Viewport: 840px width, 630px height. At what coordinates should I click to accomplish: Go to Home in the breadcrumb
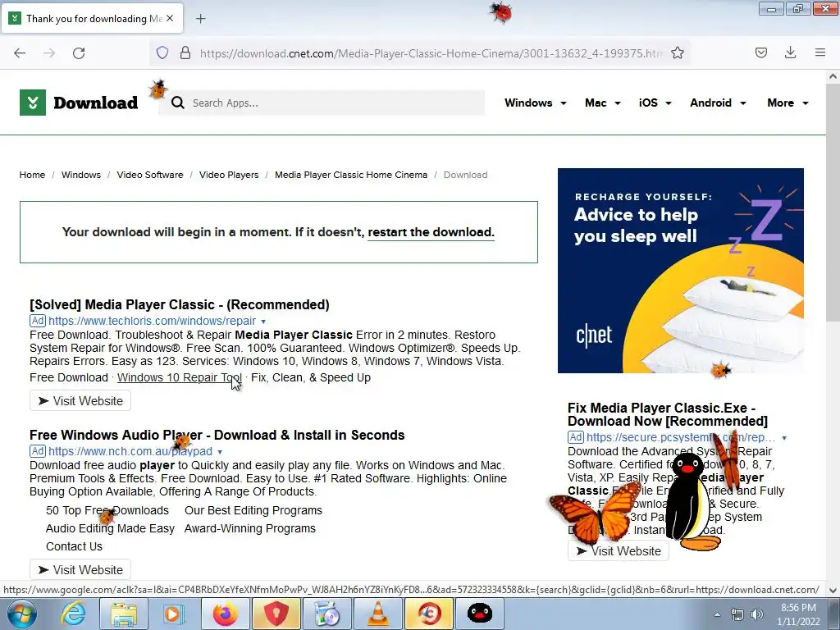(32, 175)
